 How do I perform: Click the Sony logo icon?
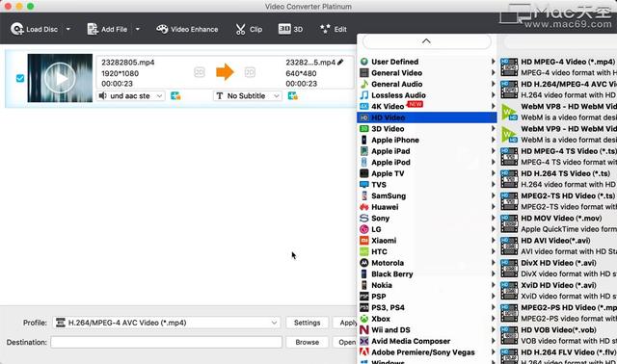[x=364, y=219]
